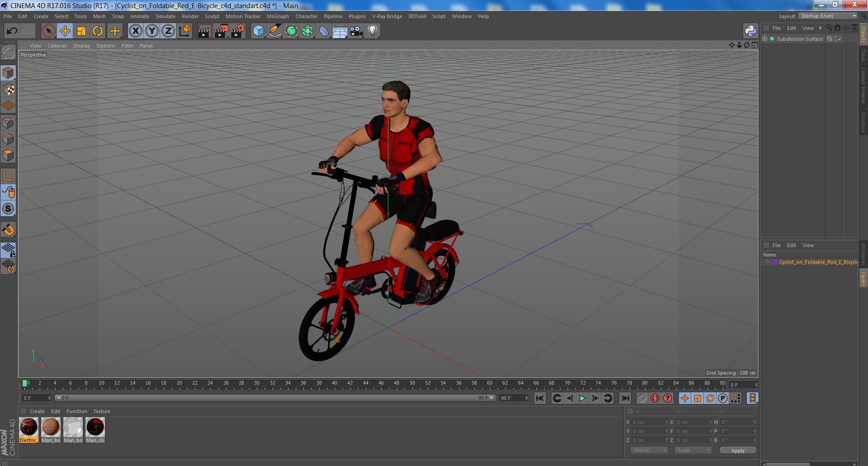Screen dimensions: 868x466
Task: Select Points mode icon
Action: click(x=8, y=123)
